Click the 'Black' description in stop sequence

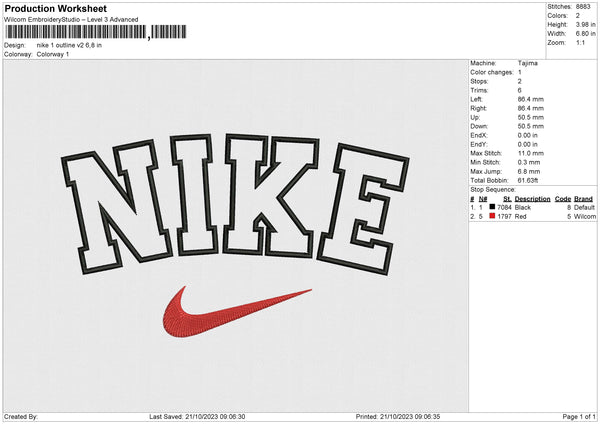(x=523, y=207)
